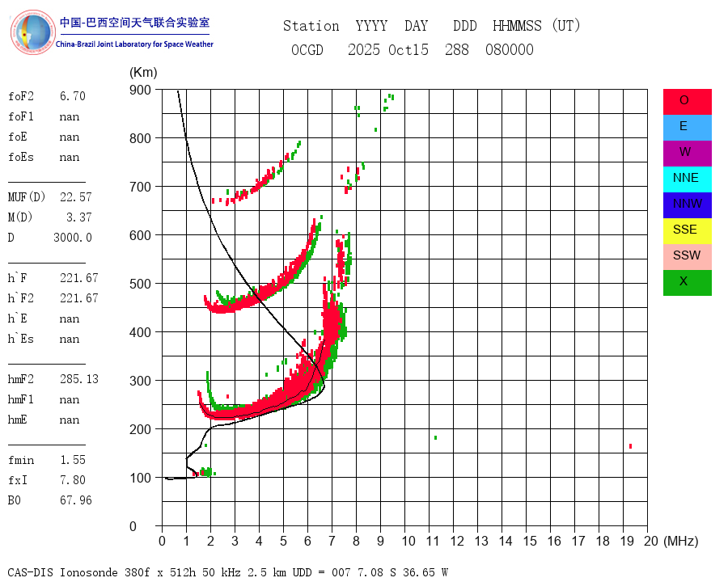Screen dimensions: 728x582
Task: Click the 20 MHz axis tick label
Action: pos(651,541)
